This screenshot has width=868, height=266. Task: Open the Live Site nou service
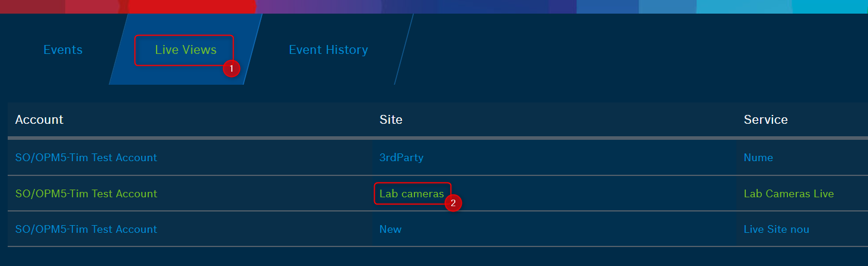[x=776, y=229]
